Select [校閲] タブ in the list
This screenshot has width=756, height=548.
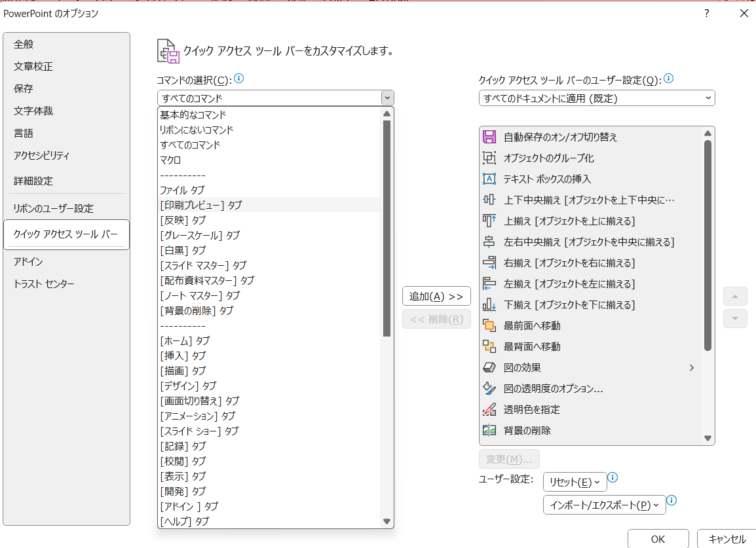point(269,461)
